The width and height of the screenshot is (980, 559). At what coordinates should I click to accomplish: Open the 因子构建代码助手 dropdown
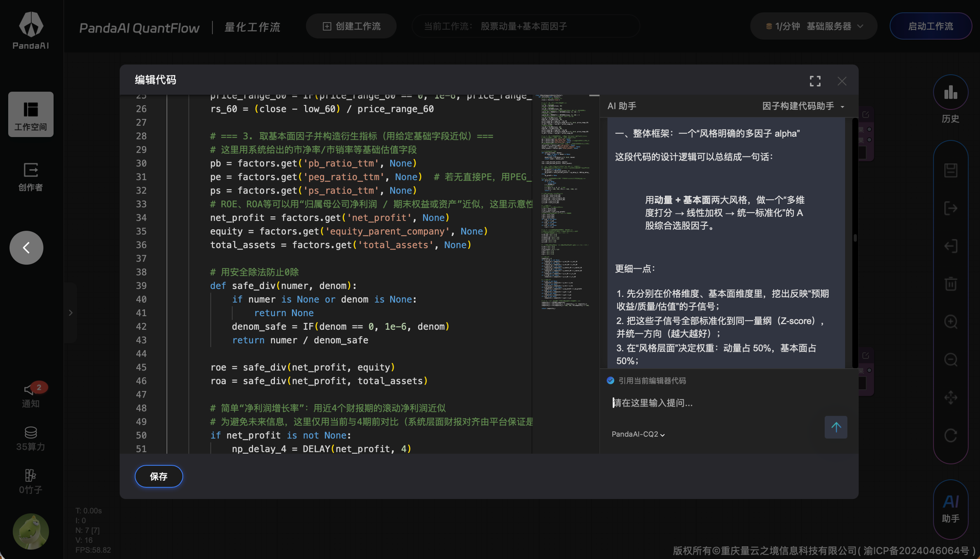coord(803,106)
